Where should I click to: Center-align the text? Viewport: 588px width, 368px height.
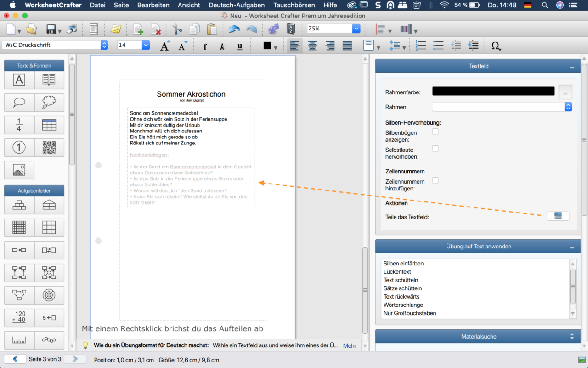312,46
